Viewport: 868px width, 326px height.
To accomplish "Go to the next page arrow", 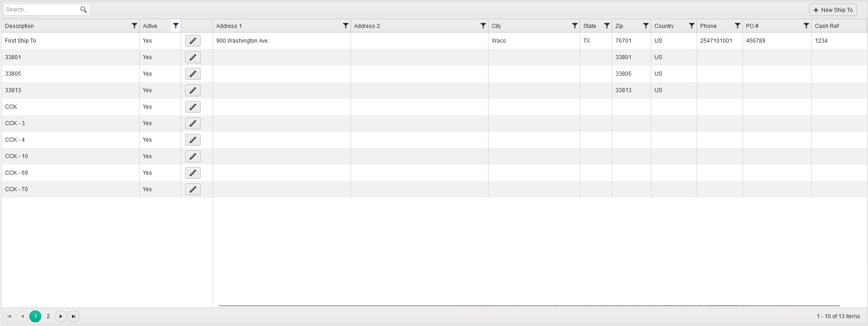I will click(x=61, y=316).
